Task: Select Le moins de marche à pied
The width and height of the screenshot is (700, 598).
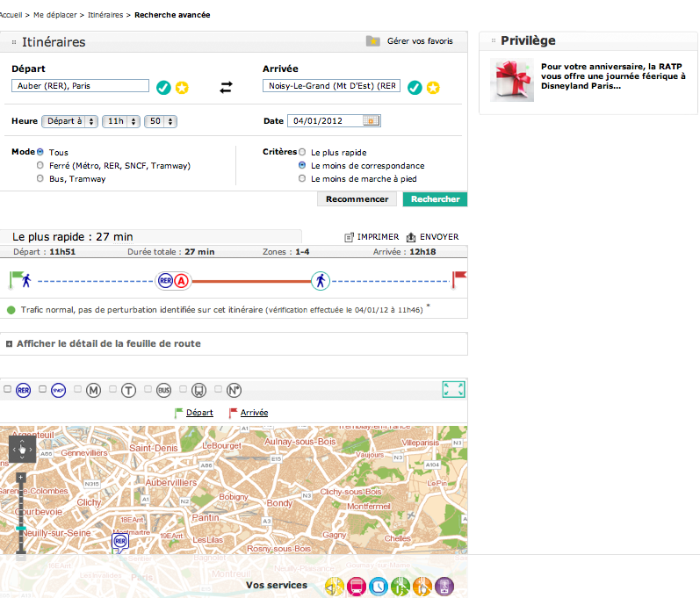Action: coord(302,178)
